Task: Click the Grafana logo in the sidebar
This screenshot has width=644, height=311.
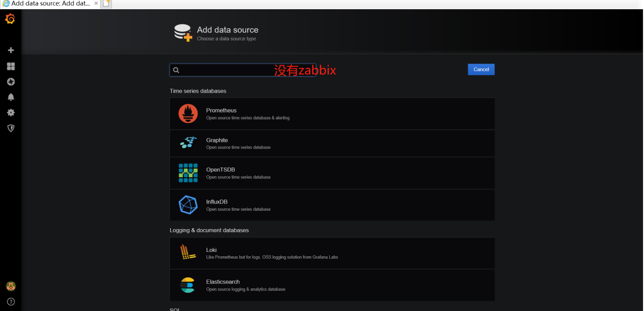Action: 10,19
